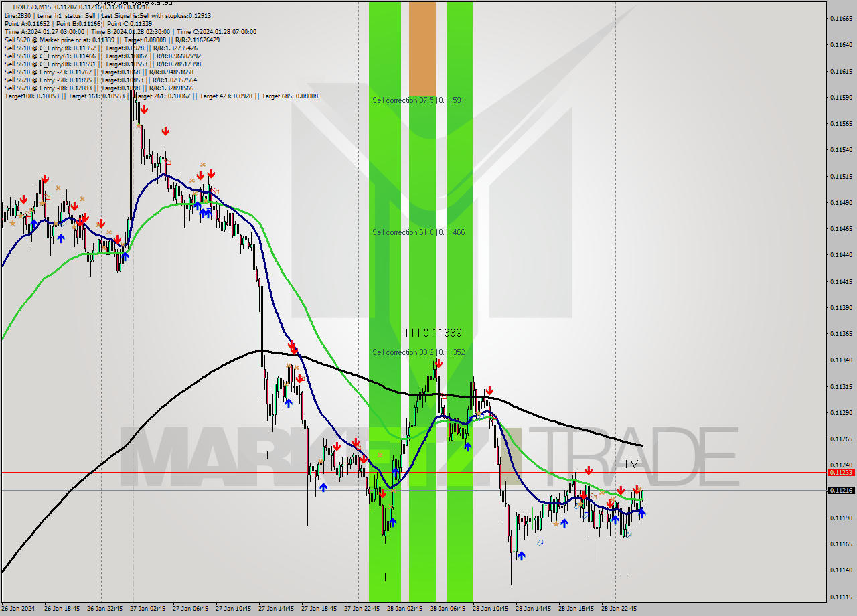Click the 'Point A:0.11652' info line
Viewport: 857px width, 616px height.
(x=78, y=23)
